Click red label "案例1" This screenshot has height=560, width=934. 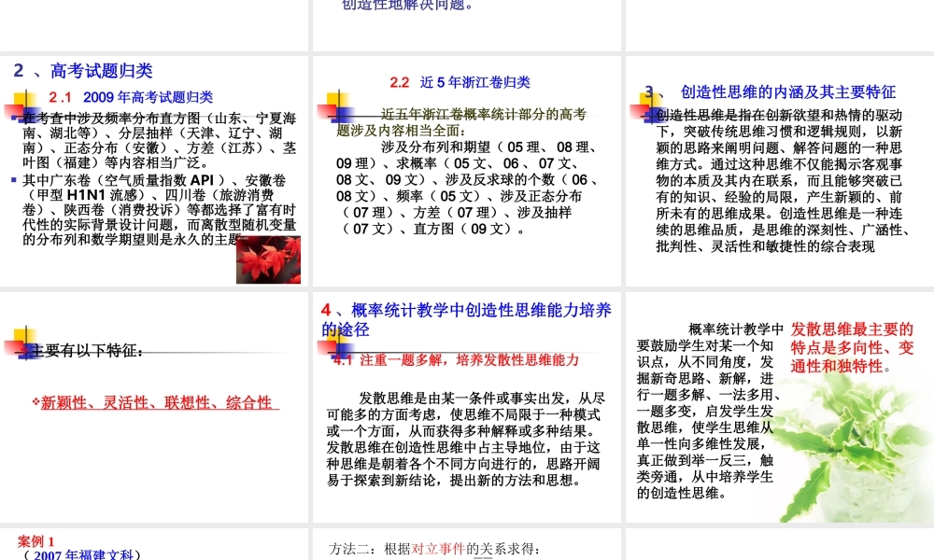pos(35,541)
